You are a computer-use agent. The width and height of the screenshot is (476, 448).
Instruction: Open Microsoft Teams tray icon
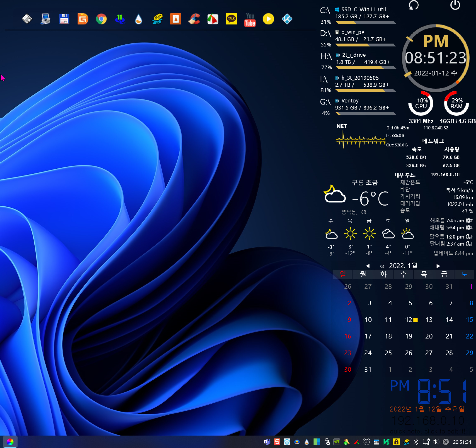tap(267, 442)
